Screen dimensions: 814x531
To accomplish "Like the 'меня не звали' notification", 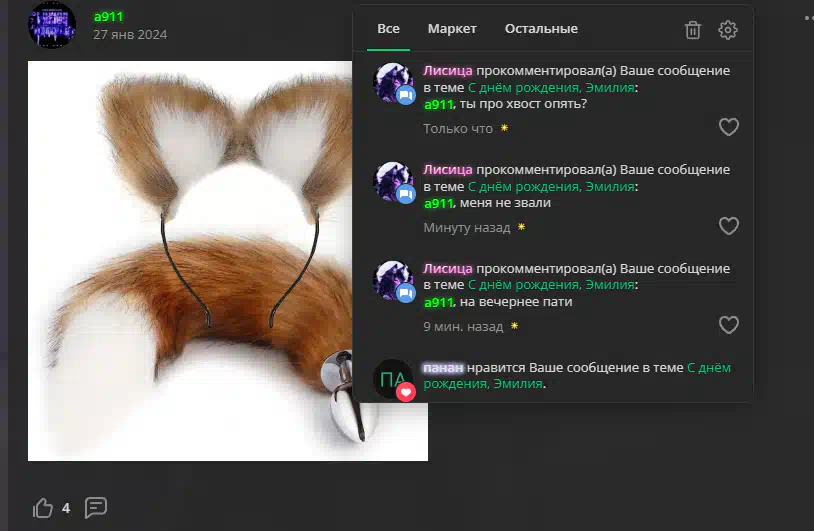I will tap(728, 226).
